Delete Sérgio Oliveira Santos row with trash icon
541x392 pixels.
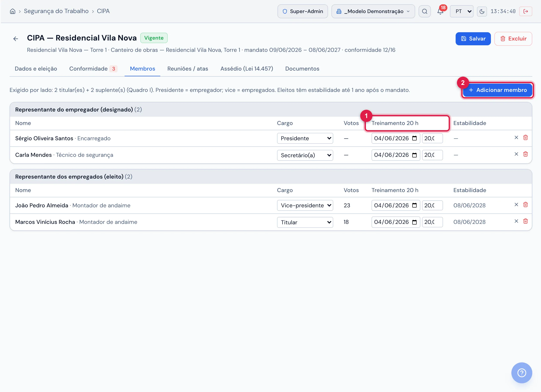point(526,138)
